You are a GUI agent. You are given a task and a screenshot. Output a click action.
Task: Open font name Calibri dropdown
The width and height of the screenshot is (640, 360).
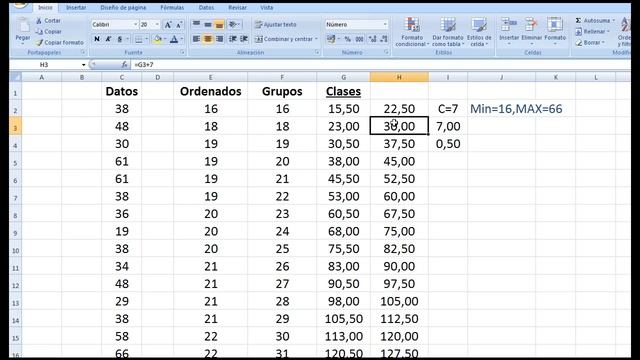pyautogui.click(x=136, y=25)
